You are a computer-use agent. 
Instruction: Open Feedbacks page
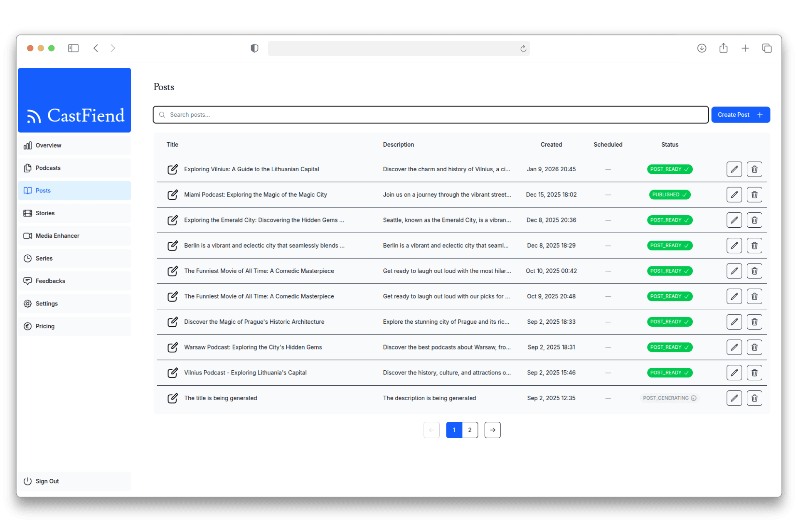point(74,281)
